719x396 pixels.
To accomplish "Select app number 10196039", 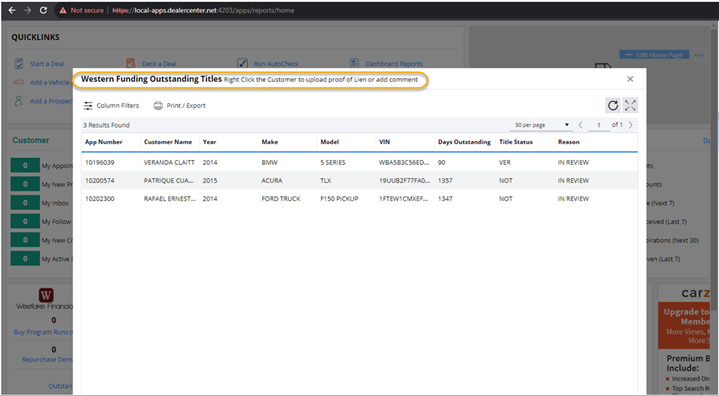I will point(100,162).
